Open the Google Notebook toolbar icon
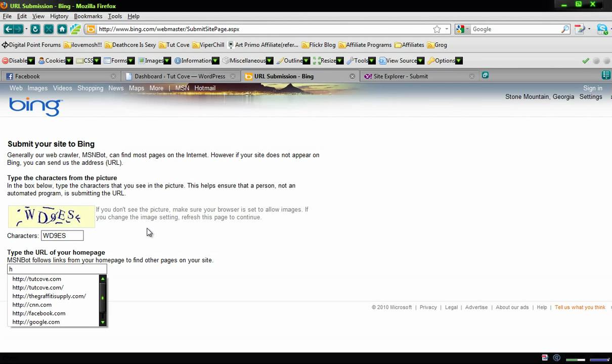 [x=579, y=29]
